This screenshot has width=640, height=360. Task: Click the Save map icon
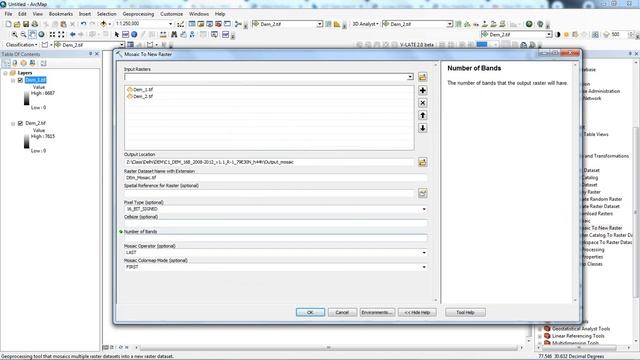click(x=26, y=24)
